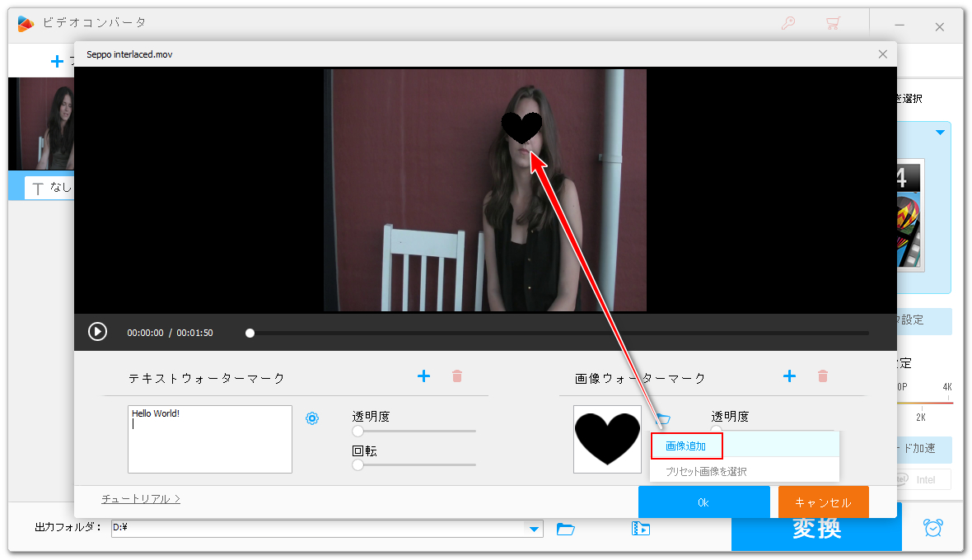
Task: Select the black heart image thumbnail
Action: pos(608,439)
